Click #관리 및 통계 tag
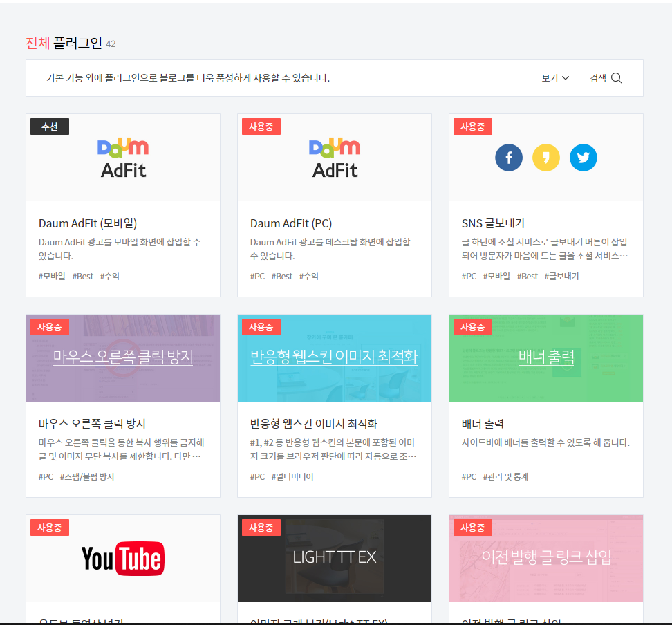The image size is (672, 625). pos(505,477)
